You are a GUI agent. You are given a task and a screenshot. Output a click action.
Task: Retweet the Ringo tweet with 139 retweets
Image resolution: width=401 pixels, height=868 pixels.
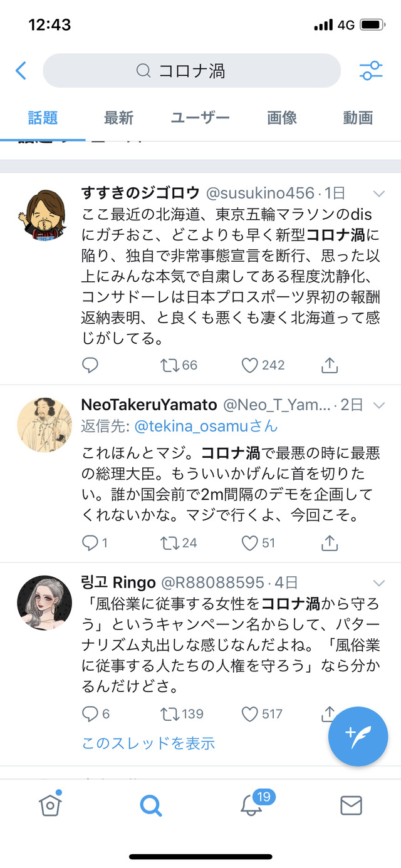182,713
